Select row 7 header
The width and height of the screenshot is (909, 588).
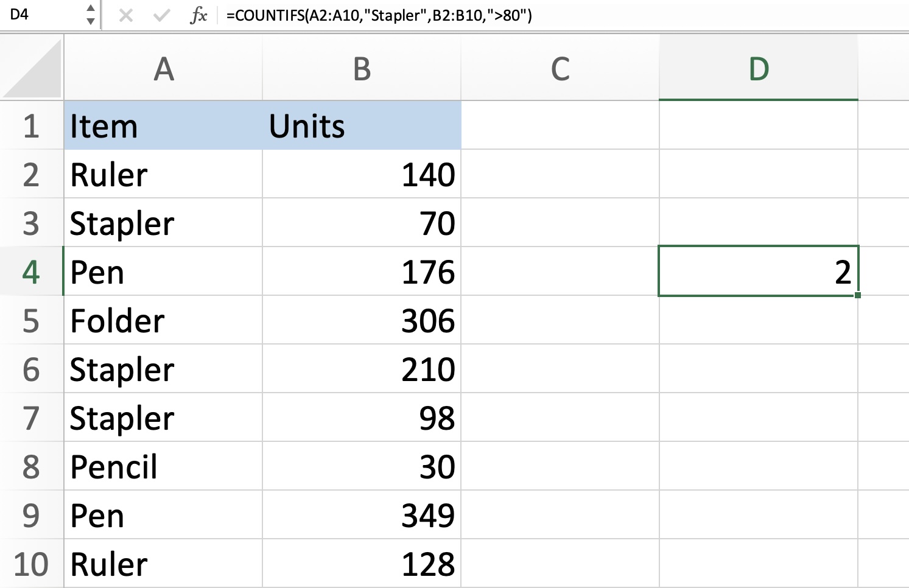[32, 418]
